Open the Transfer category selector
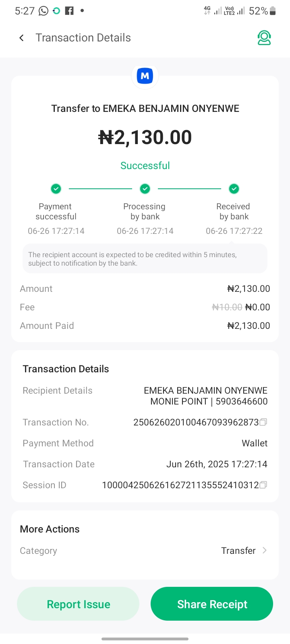The width and height of the screenshot is (290, 644). pos(238,551)
